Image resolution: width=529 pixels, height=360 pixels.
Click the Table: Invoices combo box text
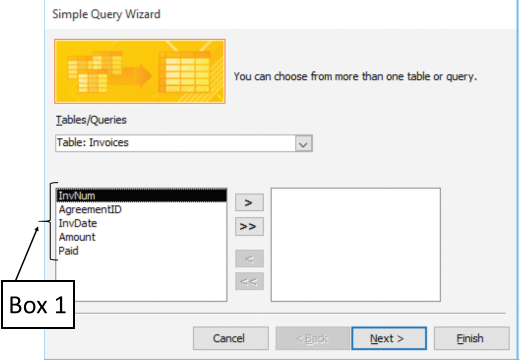pos(92,143)
